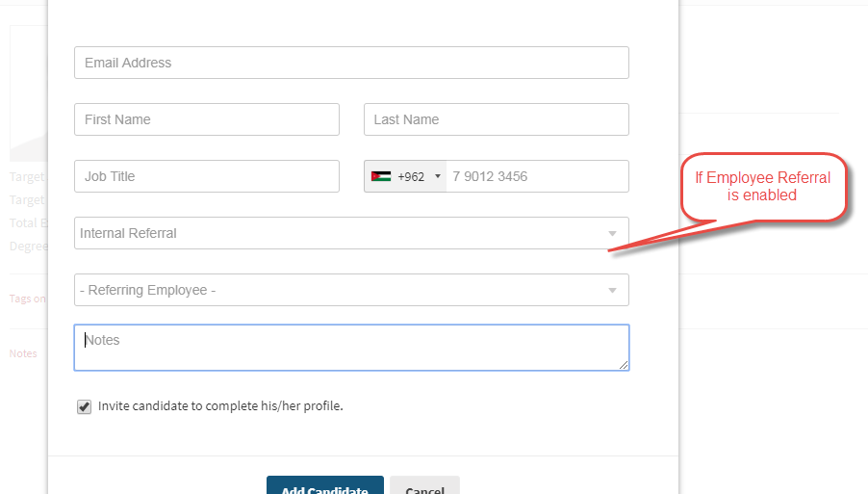Click the Jordan flag country icon
The height and width of the screenshot is (494, 868).
381,176
